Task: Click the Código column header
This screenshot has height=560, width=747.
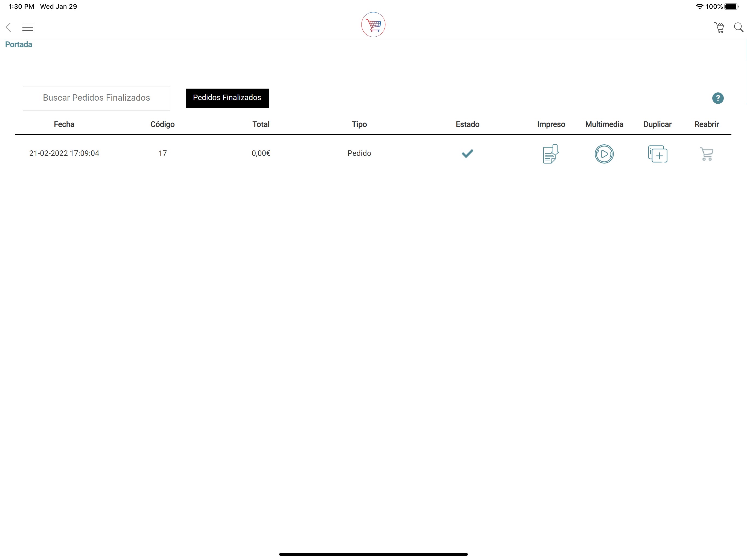Action: point(162,124)
